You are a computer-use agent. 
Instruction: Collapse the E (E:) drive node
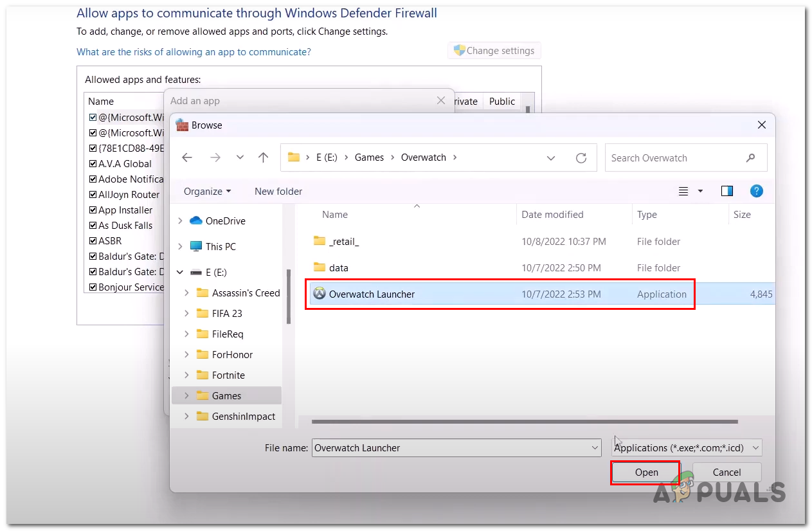tap(179, 272)
